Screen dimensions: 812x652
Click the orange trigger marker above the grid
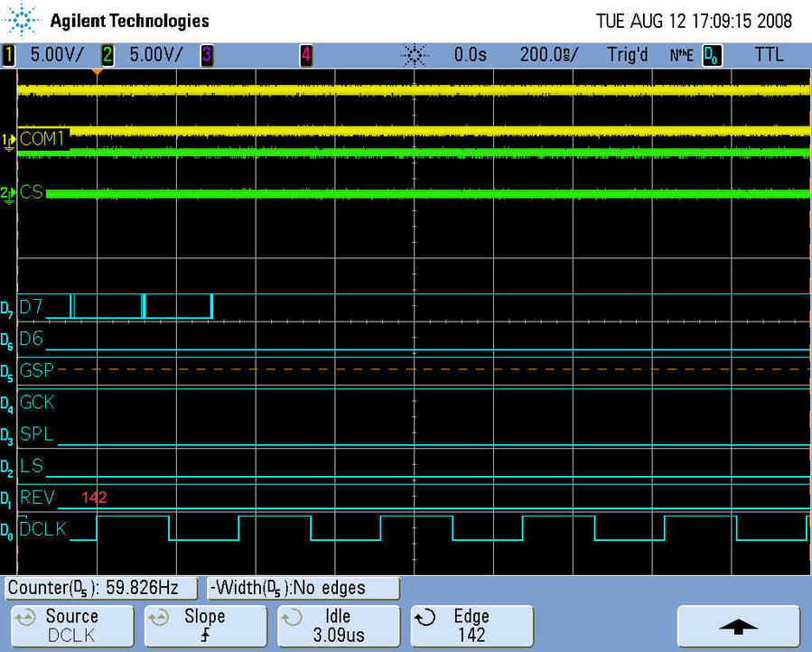point(97,71)
